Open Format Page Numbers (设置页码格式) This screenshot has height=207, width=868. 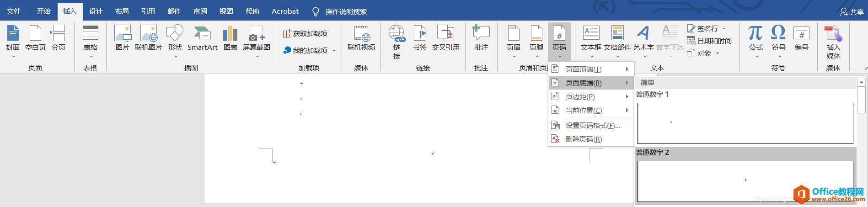point(591,125)
